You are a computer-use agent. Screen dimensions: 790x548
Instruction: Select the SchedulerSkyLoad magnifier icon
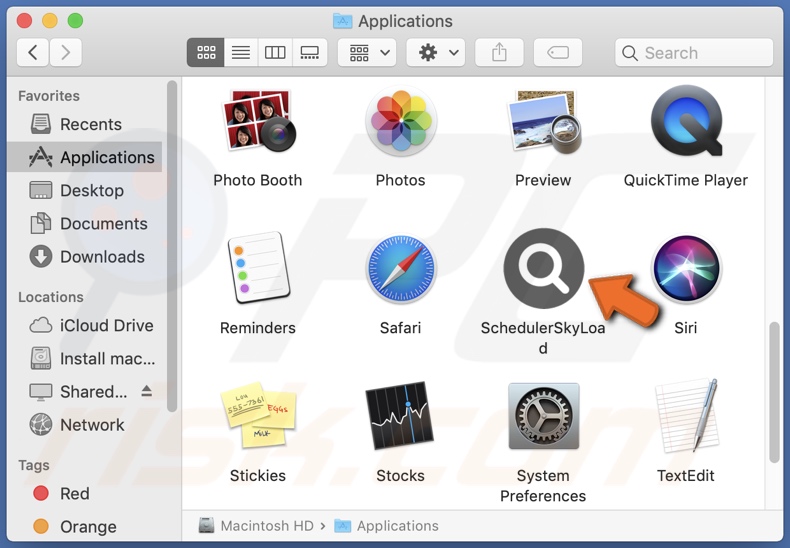coord(544,268)
